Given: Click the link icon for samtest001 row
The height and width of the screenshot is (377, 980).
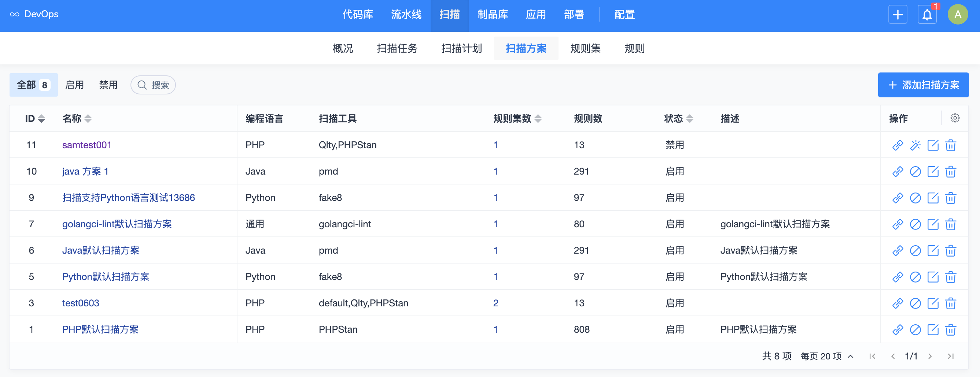Looking at the screenshot, I should tap(898, 145).
